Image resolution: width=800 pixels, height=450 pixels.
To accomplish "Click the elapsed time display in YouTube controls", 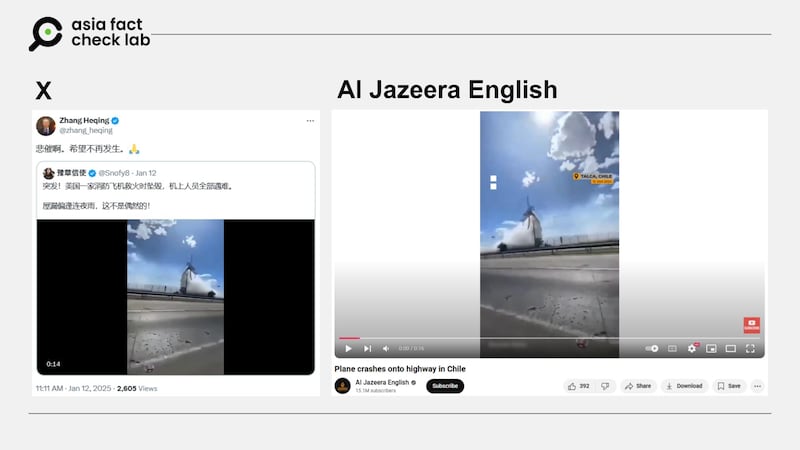I will (x=411, y=348).
